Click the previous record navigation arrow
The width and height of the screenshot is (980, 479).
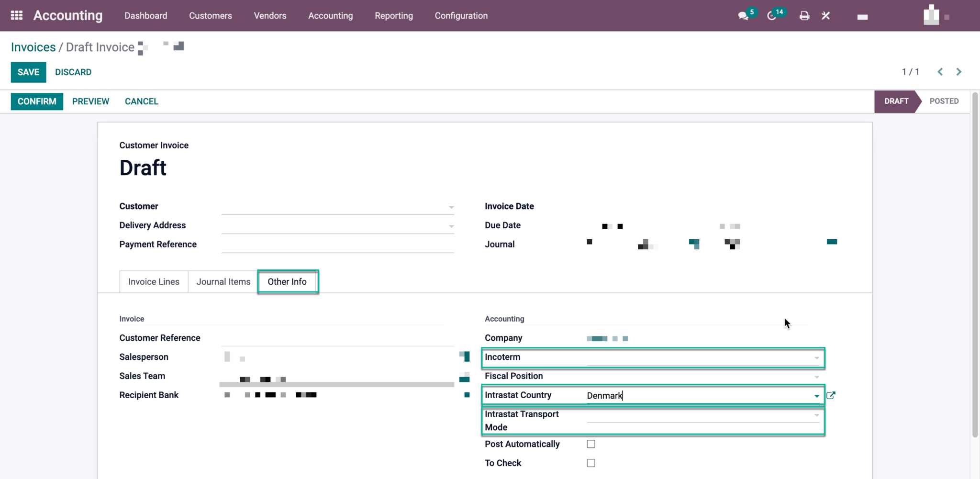point(940,71)
